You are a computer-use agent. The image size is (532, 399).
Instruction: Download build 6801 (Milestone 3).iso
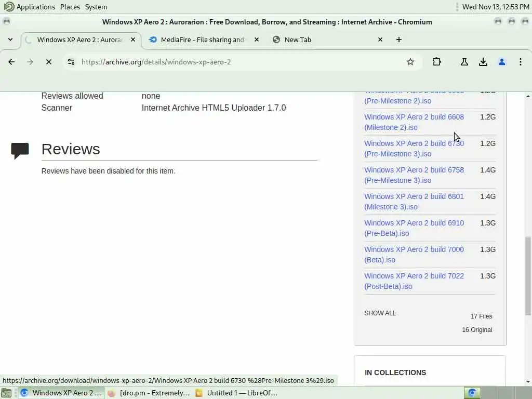click(414, 201)
